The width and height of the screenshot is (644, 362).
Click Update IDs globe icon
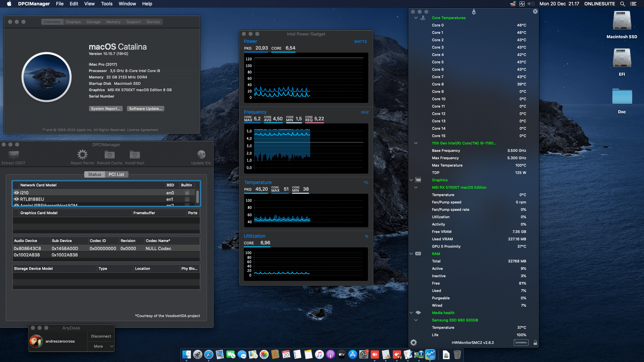201,155
